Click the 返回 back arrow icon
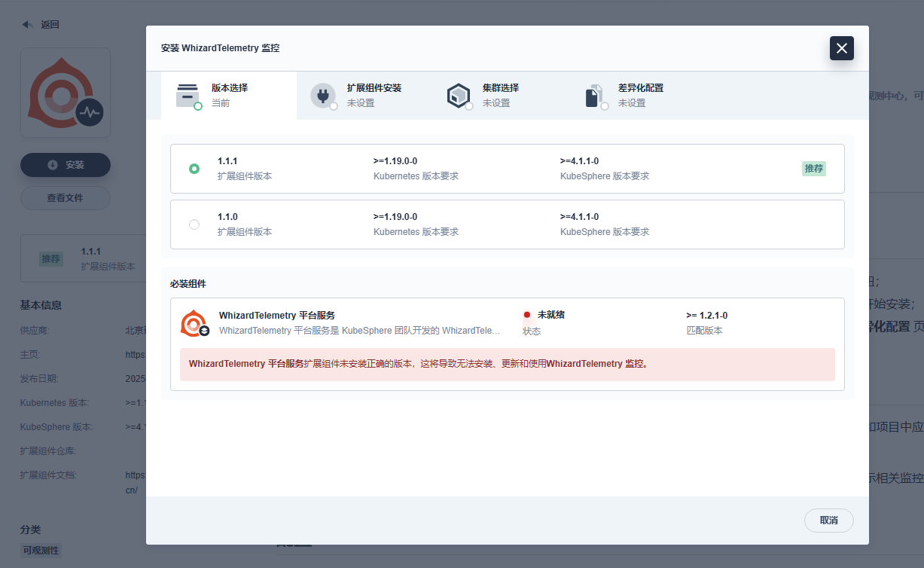 coord(28,25)
